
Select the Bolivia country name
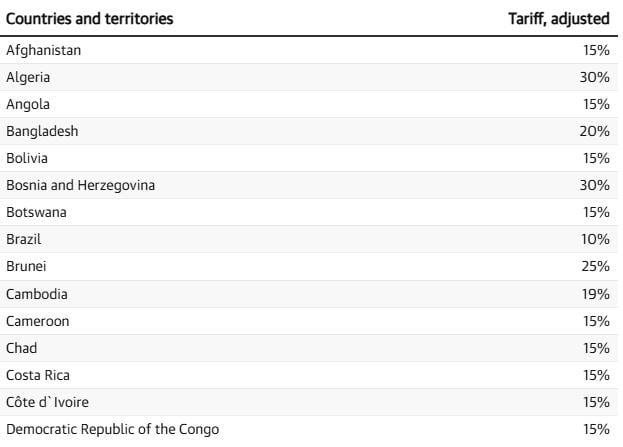[27, 158]
